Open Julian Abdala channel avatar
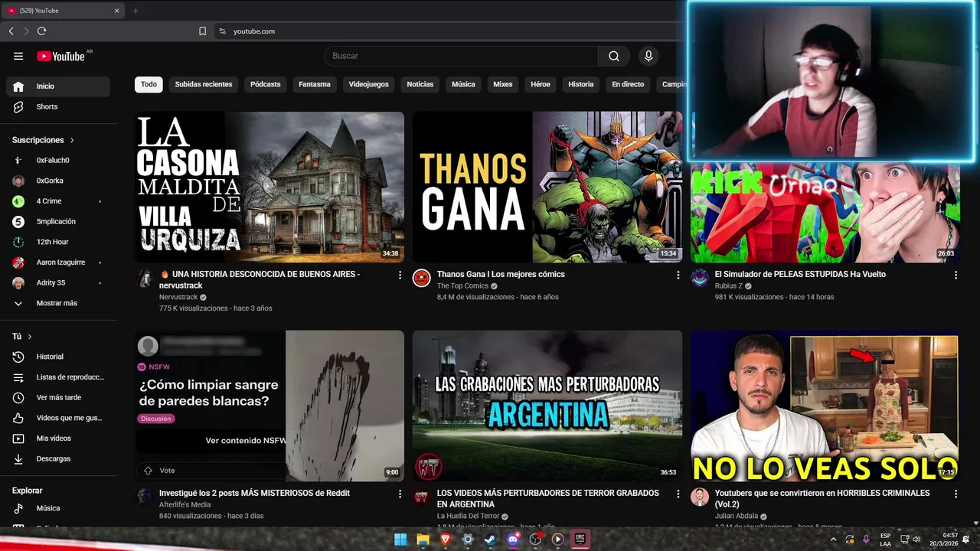Screen dimensions: 980x551 pyautogui.click(x=700, y=497)
